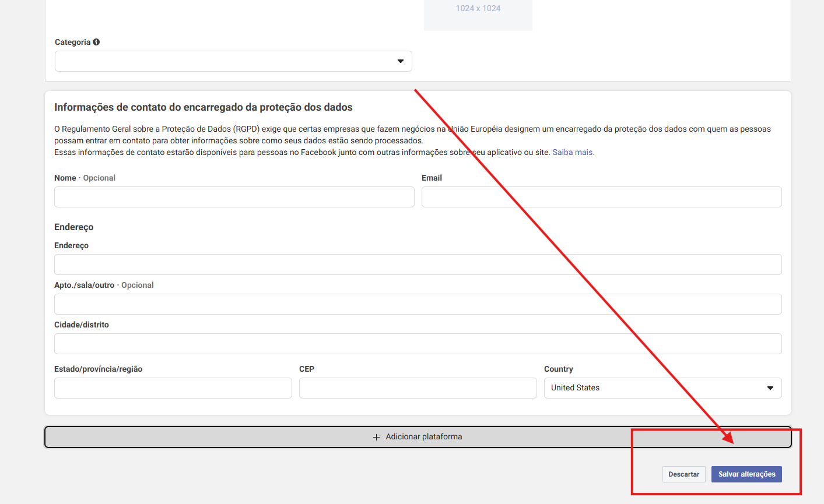
Task: Click the Descartar button
Action: pos(684,474)
